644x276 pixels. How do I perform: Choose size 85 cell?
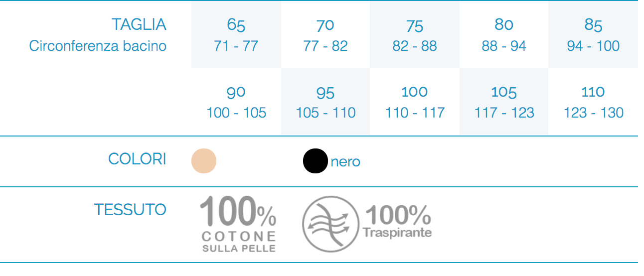[593, 34]
